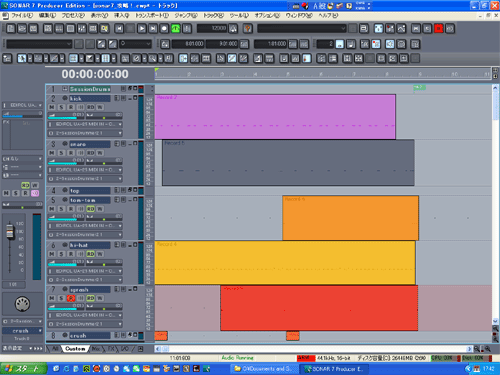Click the tempo field showing 120.00
The width and height of the screenshot is (500, 375).
pos(212,29)
